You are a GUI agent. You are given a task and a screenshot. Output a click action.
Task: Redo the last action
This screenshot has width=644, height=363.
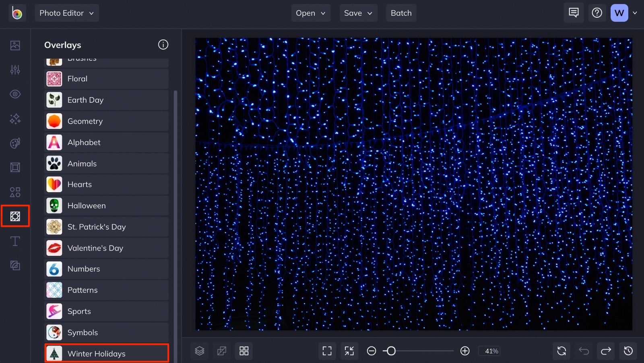607,351
